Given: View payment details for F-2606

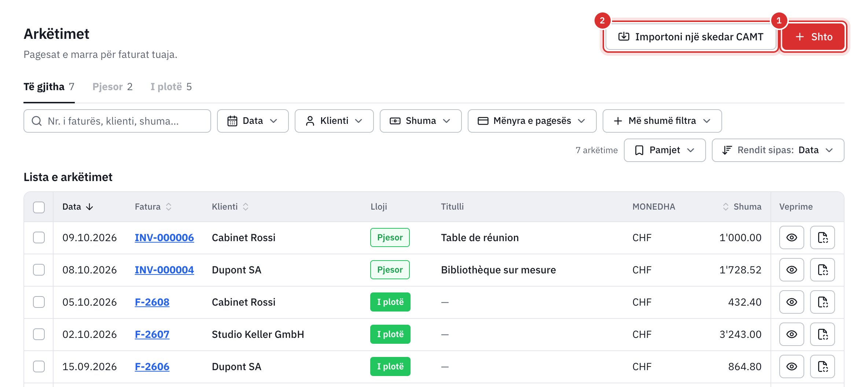Looking at the screenshot, I should pos(791,366).
